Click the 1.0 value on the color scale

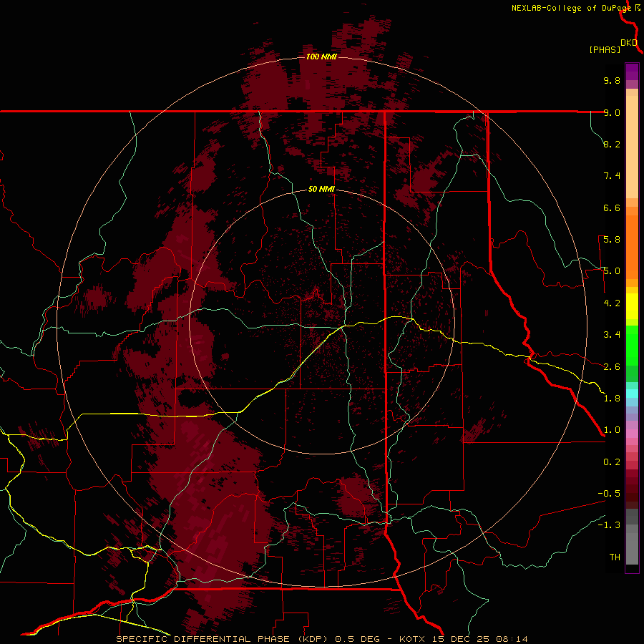tap(612, 430)
